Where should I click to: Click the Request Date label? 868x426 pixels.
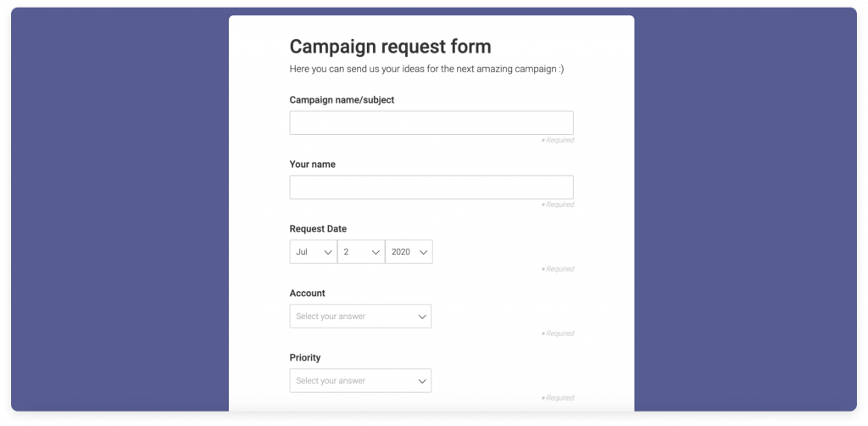319,229
